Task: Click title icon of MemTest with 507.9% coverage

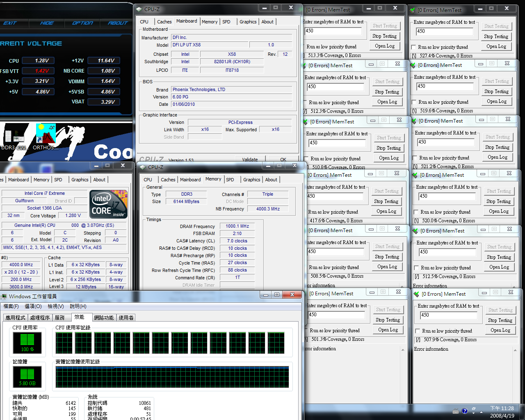Action: 417,294
